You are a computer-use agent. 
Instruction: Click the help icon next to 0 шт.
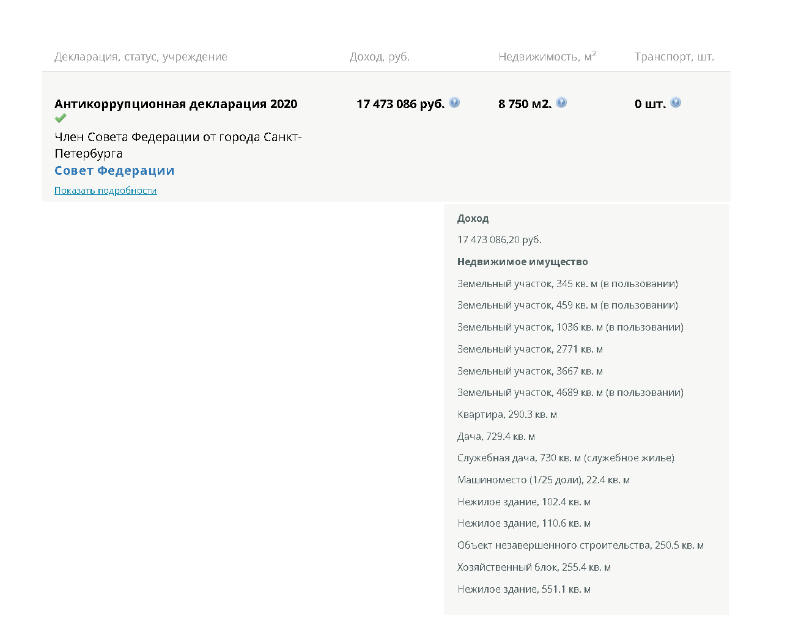coord(676,103)
